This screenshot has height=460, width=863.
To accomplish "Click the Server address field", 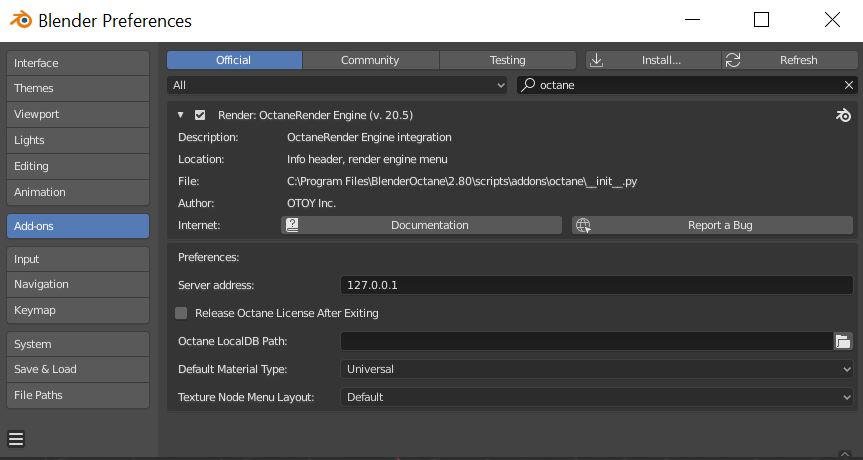I will click(x=597, y=285).
